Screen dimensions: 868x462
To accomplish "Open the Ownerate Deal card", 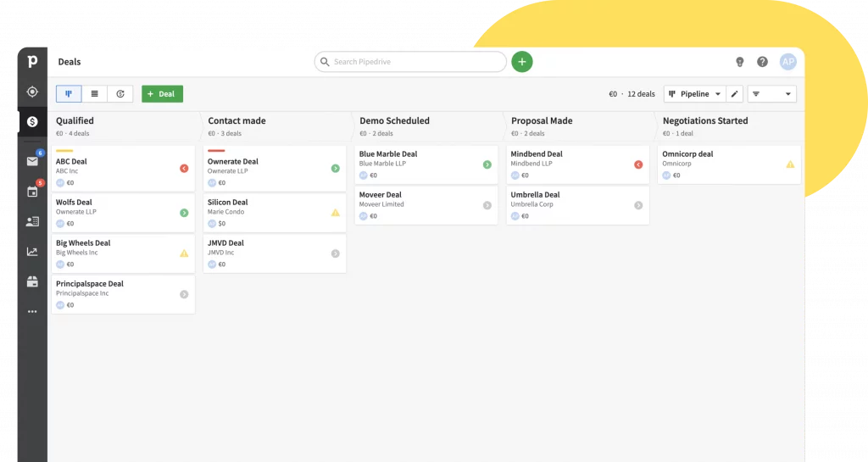I will point(275,169).
